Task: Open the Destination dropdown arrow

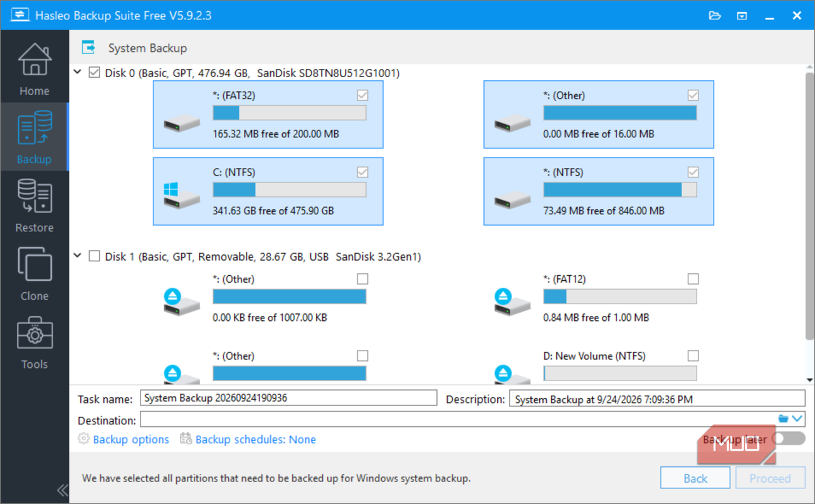Action: pos(797,419)
